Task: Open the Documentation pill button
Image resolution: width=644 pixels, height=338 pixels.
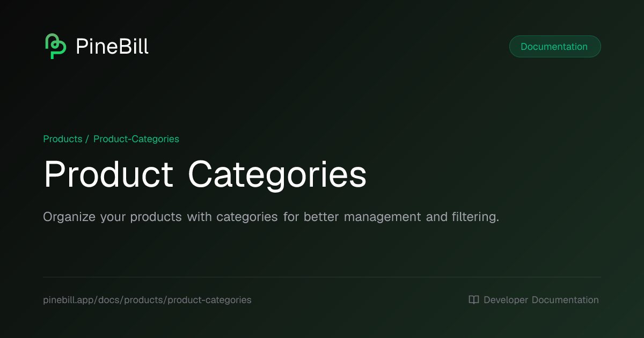Action: (555, 47)
